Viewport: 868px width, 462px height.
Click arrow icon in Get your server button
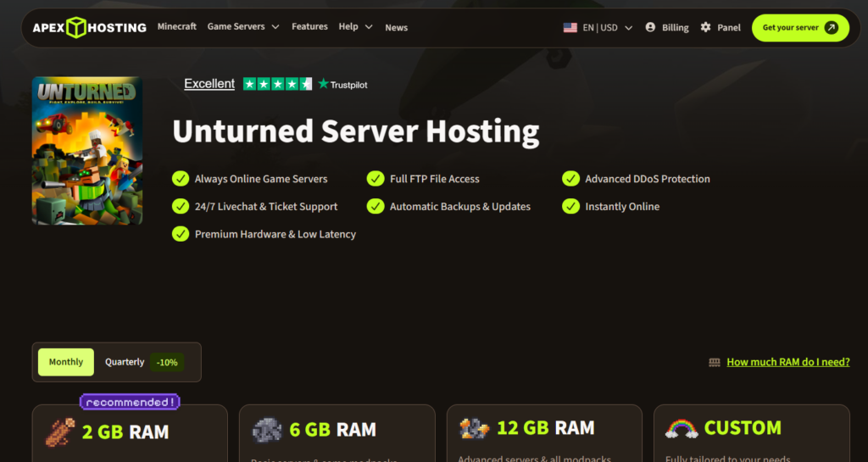(831, 28)
